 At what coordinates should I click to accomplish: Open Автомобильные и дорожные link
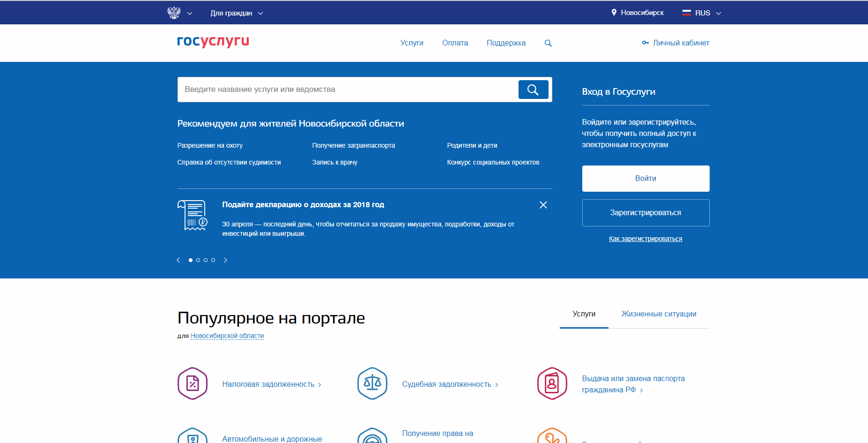[272, 439]
